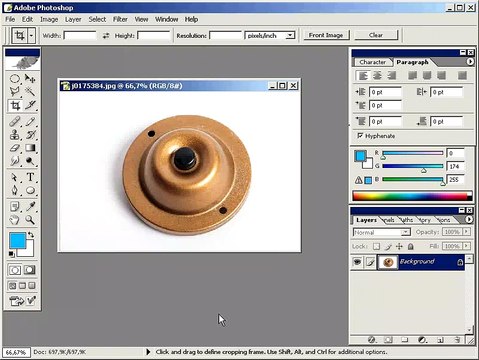This screenshot has height=360, width=479.
Task: Click the Width input field
Action: (x=80, y=35)
